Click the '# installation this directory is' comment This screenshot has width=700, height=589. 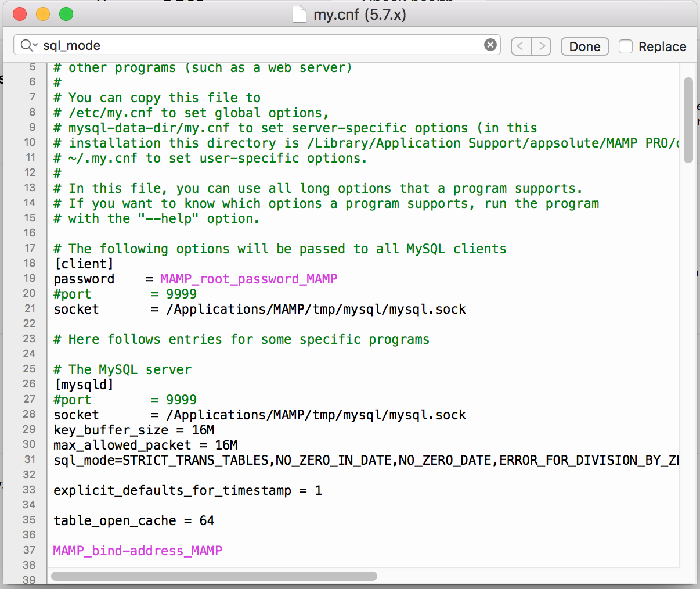pyautogui.click(x=366, y=143)
